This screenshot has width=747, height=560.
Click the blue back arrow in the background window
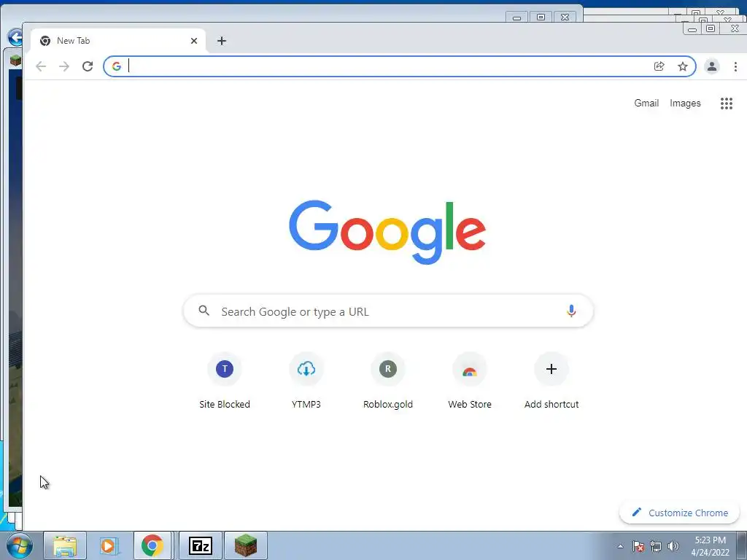(x=15, y=37)
